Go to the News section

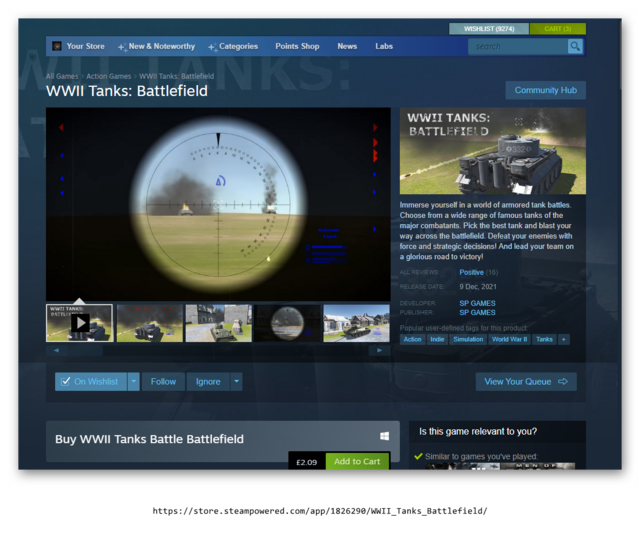pos(347,46)
